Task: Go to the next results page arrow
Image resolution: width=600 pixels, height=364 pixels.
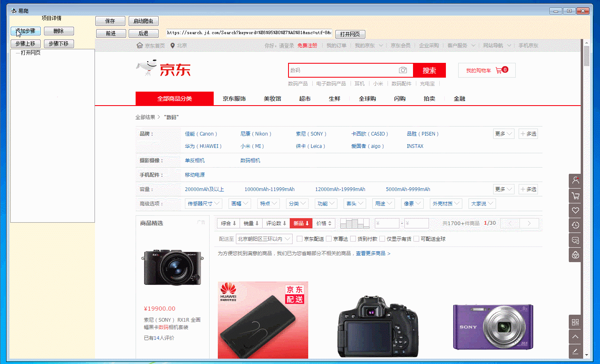Action: [x=529, y=223]
